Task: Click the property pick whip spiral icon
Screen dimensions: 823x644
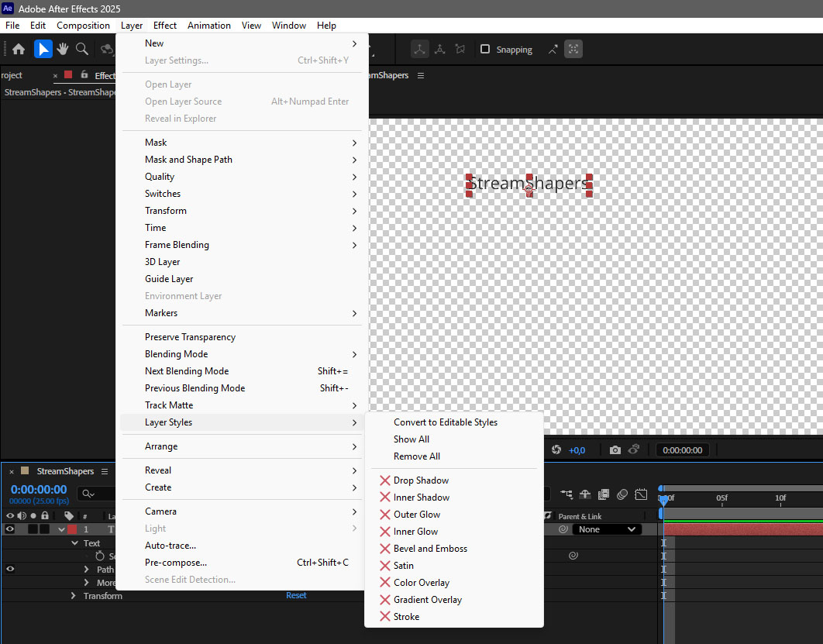Action: tap(573, 556)
